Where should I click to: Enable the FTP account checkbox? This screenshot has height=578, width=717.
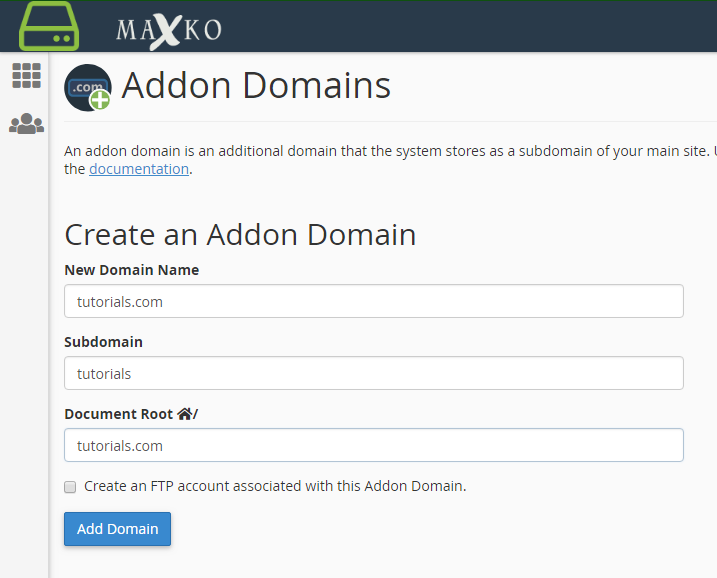coord(70,487)
